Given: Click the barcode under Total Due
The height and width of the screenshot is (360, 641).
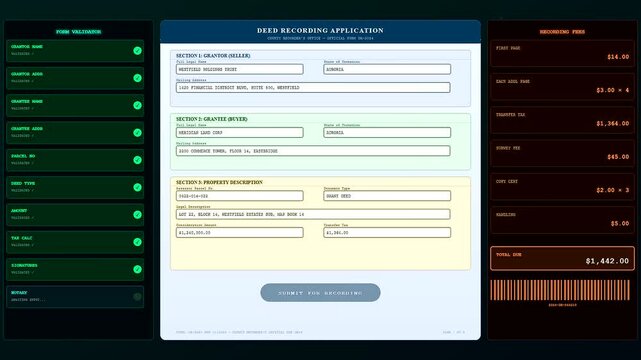Looking at the screenshot, I should pyautogui.click(x=560, y=290).
